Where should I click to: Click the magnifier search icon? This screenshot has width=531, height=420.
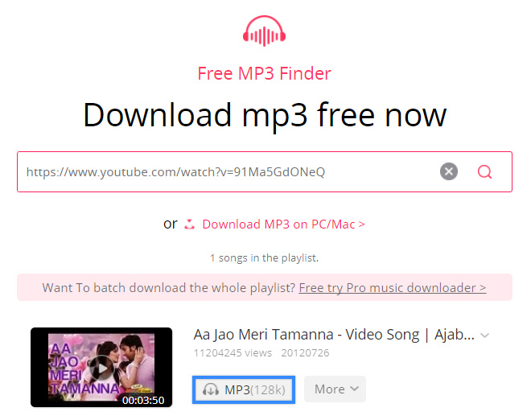pos(484,171)
